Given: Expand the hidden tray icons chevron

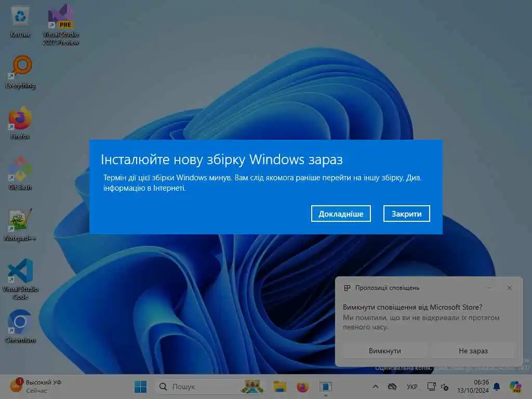Looking at the screenshot, I should [x=375, y=387].
